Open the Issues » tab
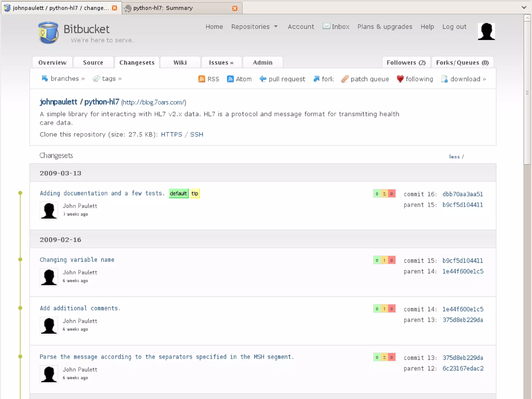The image size is (532, 399). [221, 63]
